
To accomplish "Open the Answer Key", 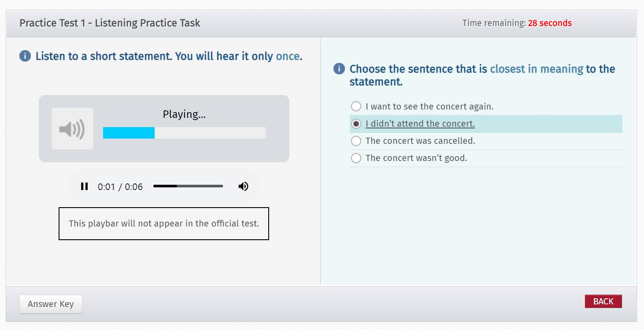I will (51, 304).
